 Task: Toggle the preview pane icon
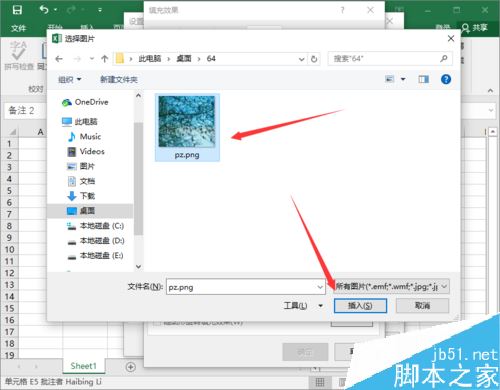[424, 79]
